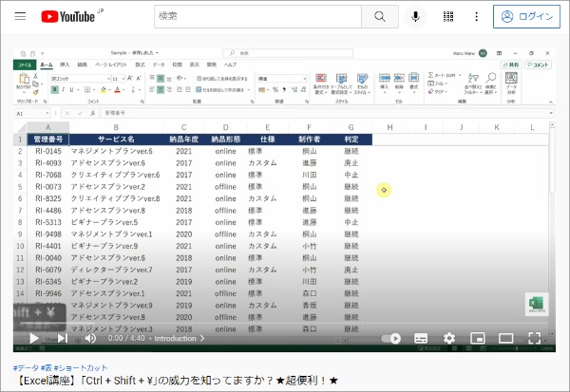Viewport: 570px width, 392px height.
Task: Toggle the autoplay switch
Action: tap(390, 339)
